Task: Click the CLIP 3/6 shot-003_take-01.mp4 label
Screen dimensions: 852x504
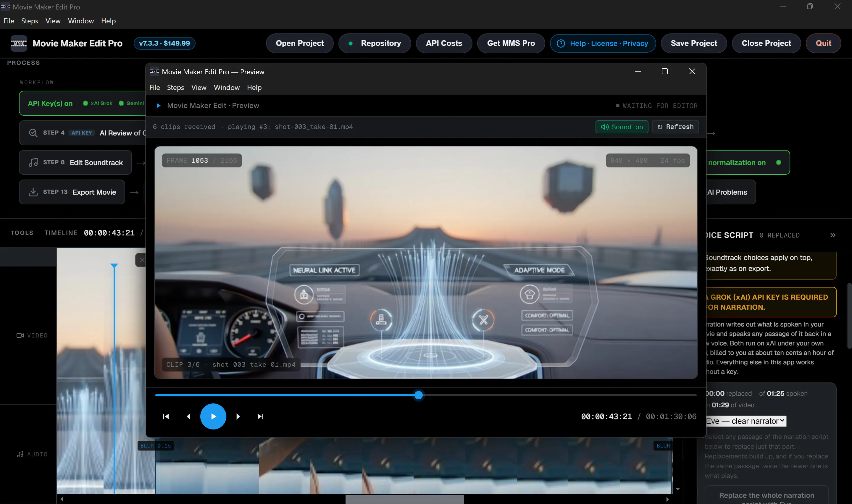Action: (x=231, y=364)
